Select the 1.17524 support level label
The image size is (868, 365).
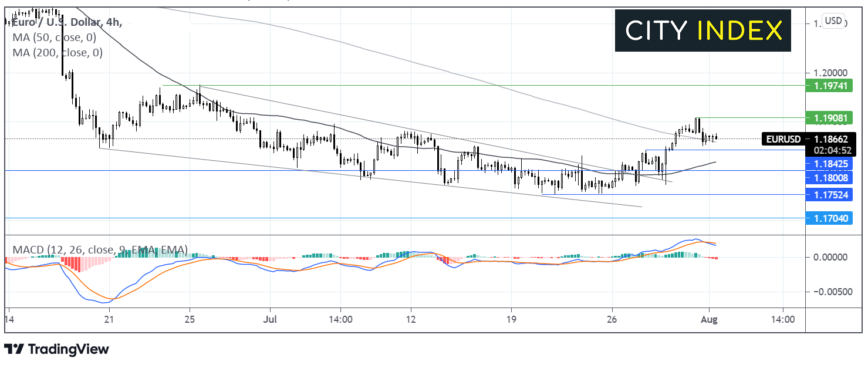point(830,194)
